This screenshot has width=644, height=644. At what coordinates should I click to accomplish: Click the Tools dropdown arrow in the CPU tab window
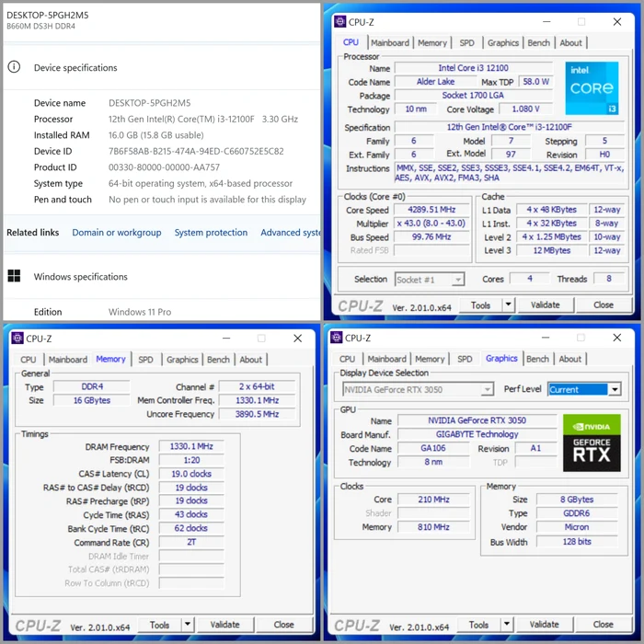coord(508,305)
